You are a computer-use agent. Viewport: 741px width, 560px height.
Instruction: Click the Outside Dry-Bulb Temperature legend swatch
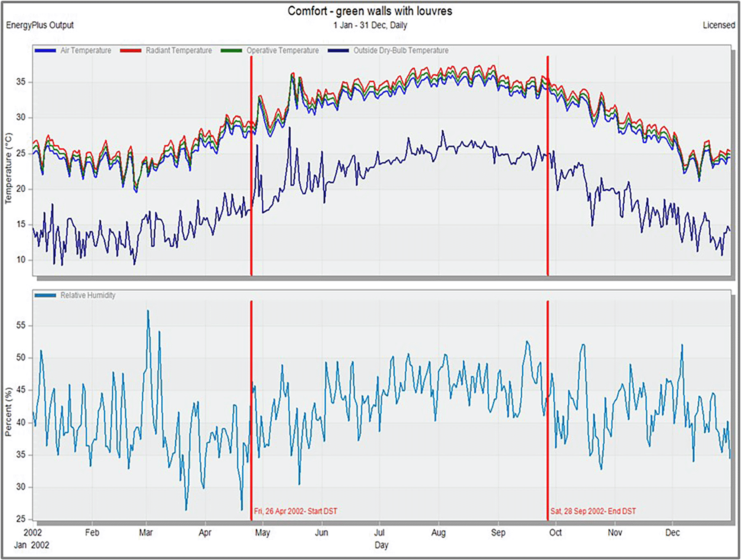point(338,51)
